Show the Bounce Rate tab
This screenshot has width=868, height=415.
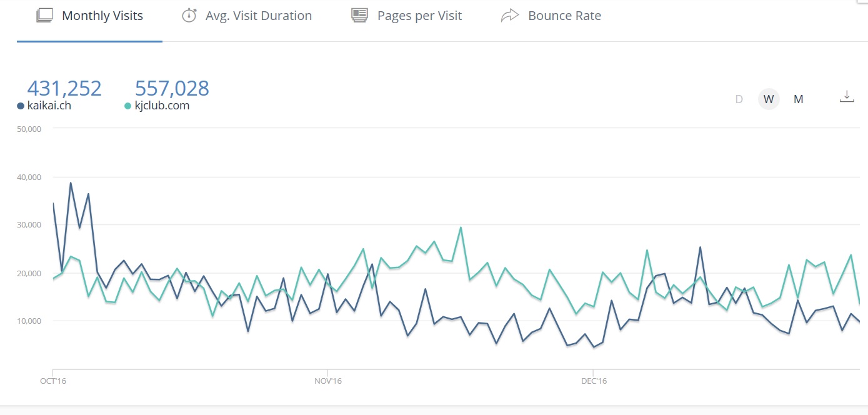click(x=564, y=16)
